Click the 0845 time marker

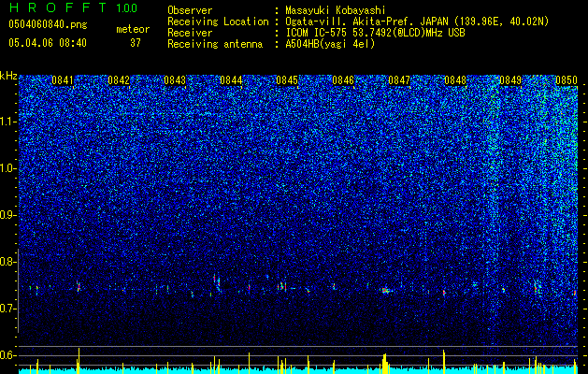(x=287, y=80)
